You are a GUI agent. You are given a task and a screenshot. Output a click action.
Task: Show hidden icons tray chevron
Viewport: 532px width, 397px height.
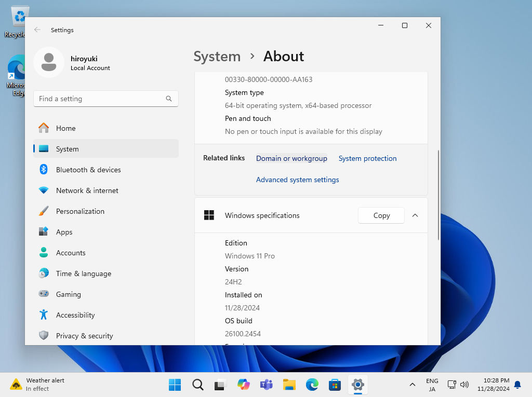(x=413, y=385)
